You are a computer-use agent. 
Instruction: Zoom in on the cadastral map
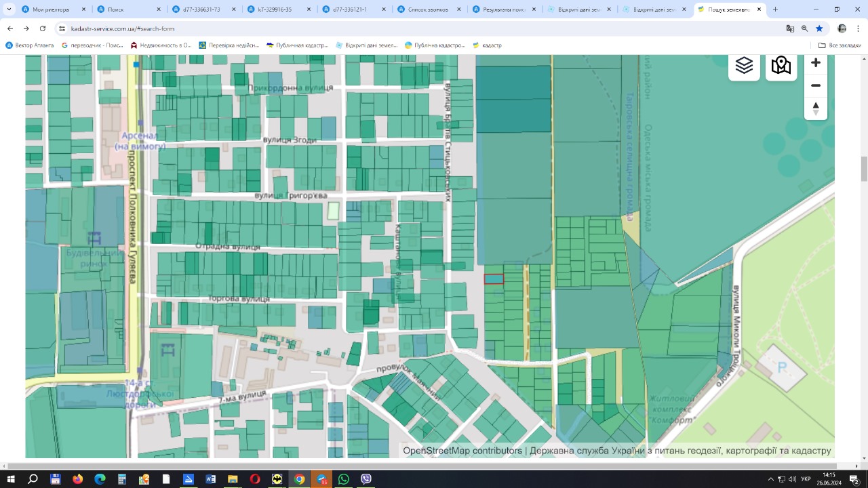pos(816,62)
